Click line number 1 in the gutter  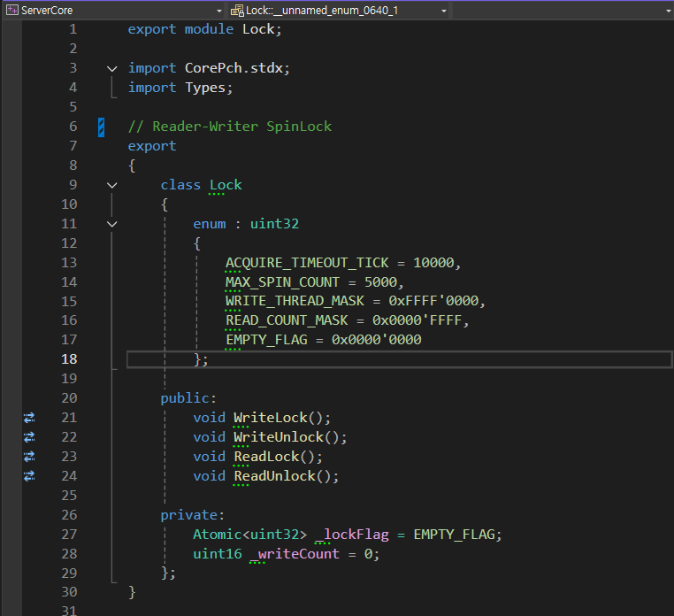(73, 29)
